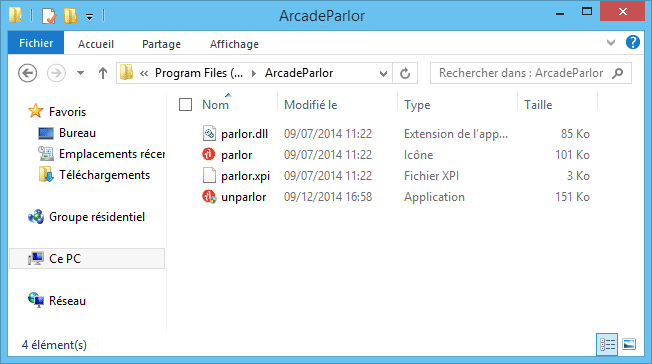The width and height of the screenshot is (652, 364).
Task: Open the address bar history dropdown
Action: (383, 74)
